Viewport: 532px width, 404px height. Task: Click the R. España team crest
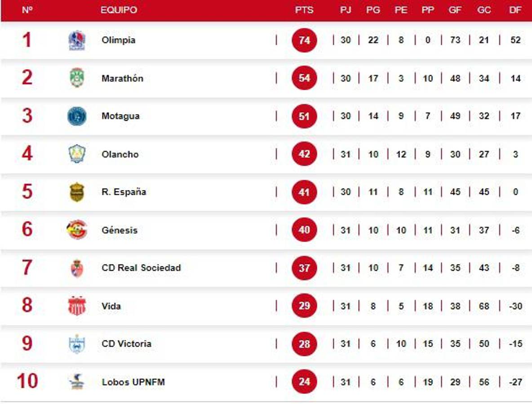pyautogui.click(x=77, y=192)
